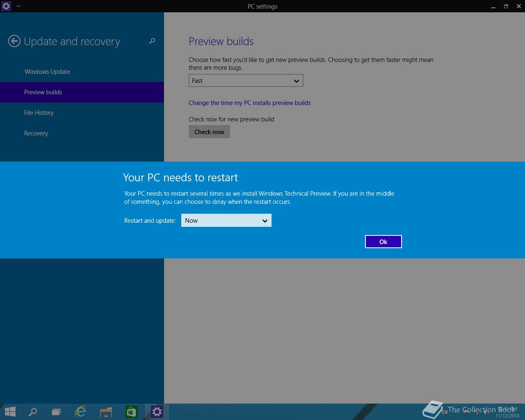Click the back arrow next to Update and recovery
The width and height of the screenshot is (525, 420).
click(14, 41)
